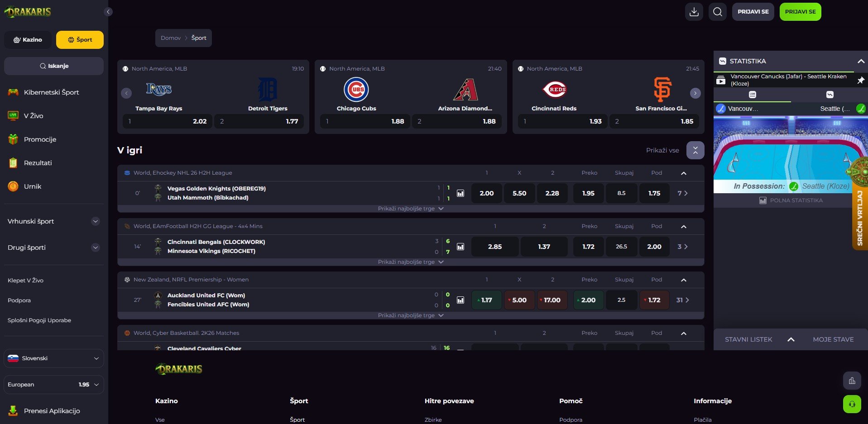Open Kibernetski Šport from the gamepad icon
868x424 pixels.
(x=13, y=92)
